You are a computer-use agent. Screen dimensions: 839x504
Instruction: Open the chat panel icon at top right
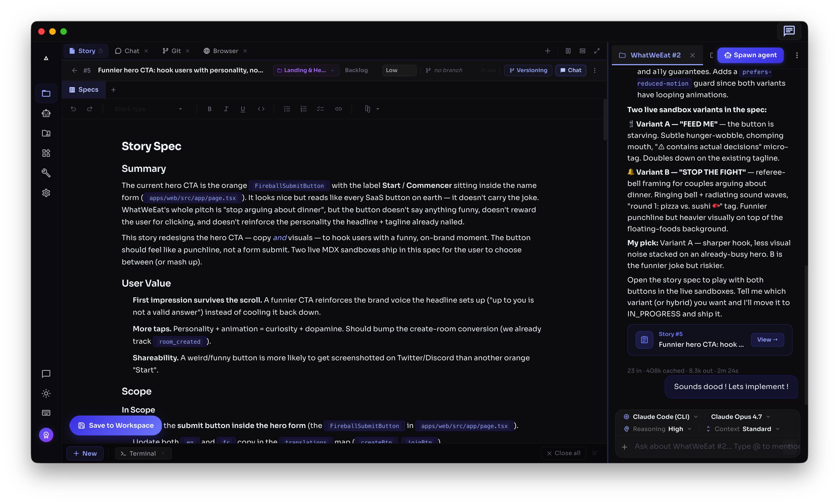click(x=789, y=31)
